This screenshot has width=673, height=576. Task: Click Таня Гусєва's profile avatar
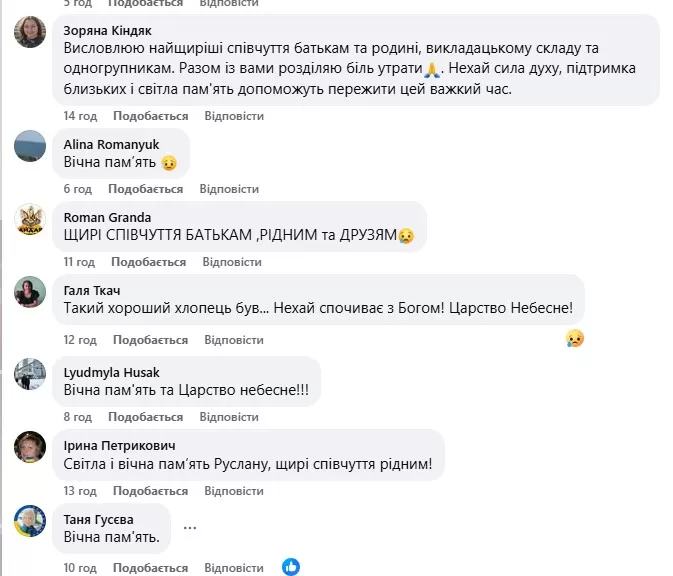click(x=30, y=520)
